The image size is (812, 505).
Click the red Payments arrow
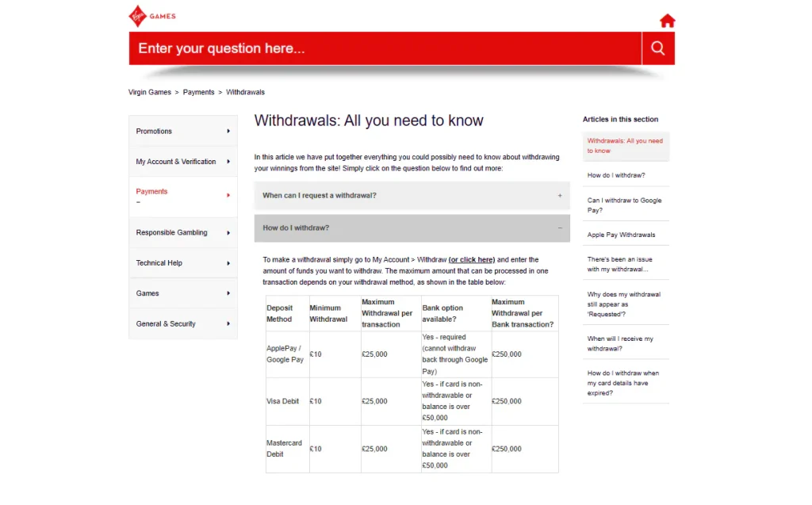(228, 195)
